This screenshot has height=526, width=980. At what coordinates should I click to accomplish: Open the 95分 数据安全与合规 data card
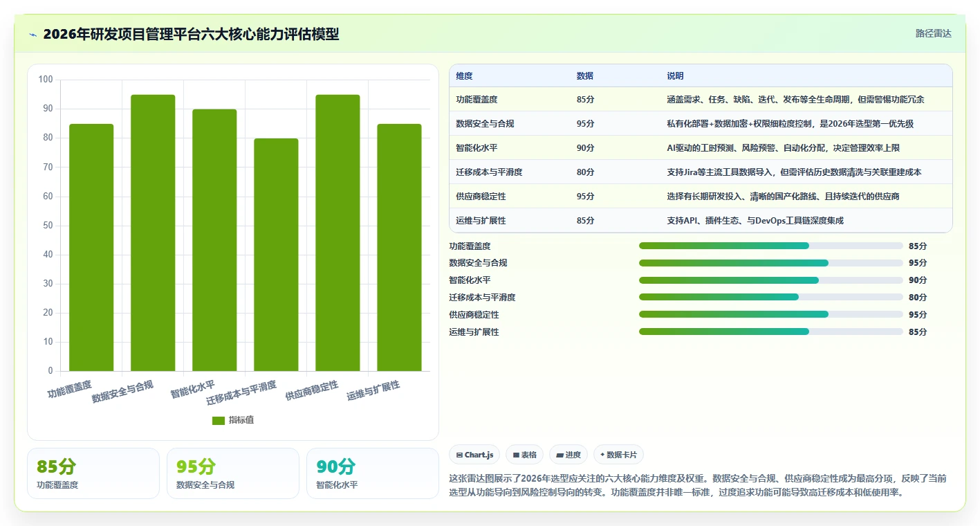pos(233,473)
